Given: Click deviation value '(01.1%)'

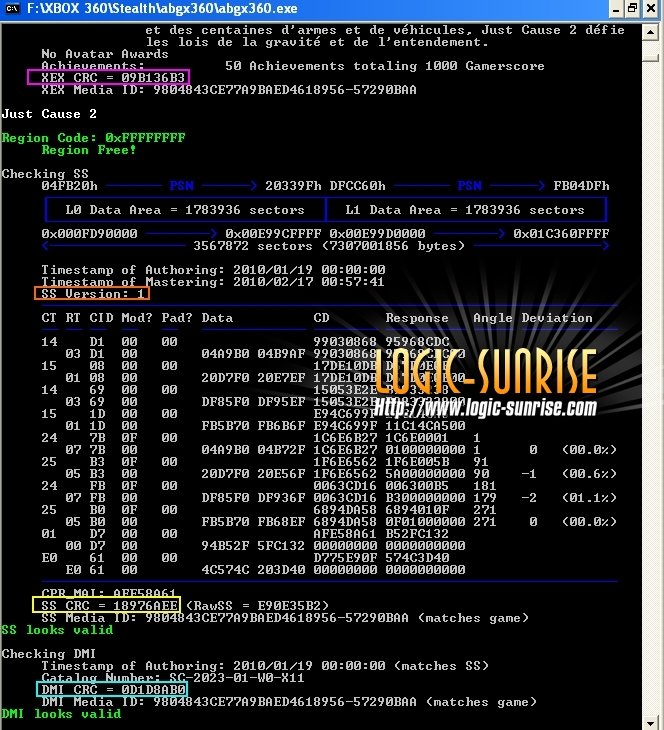Looking at the screenshot, I should 589,498.
